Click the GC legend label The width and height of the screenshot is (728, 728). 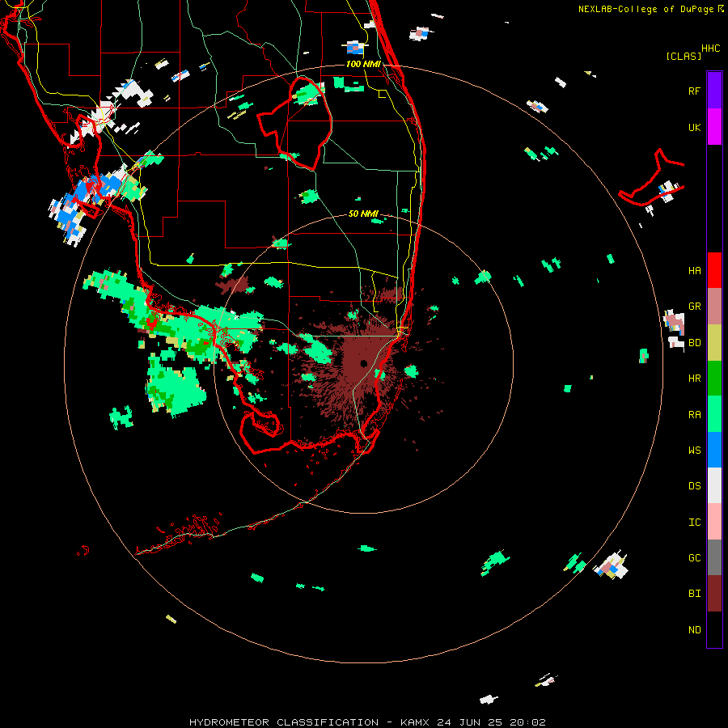[694, 557]
